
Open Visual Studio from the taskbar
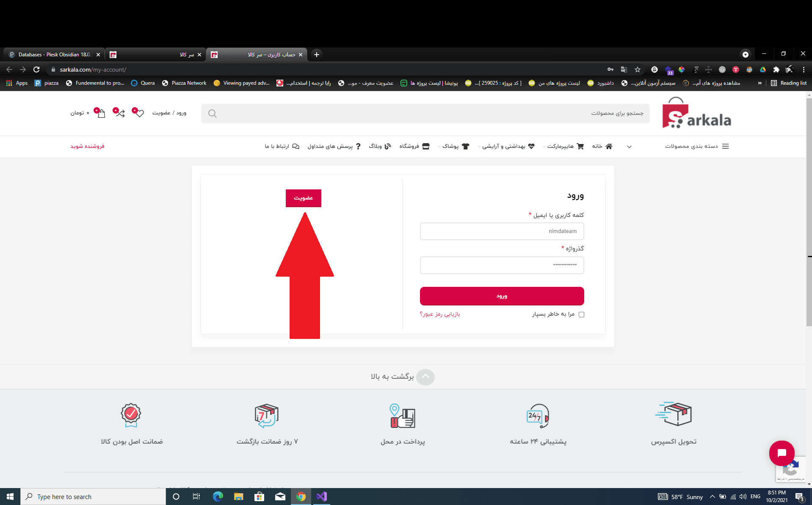pos(321,497)
